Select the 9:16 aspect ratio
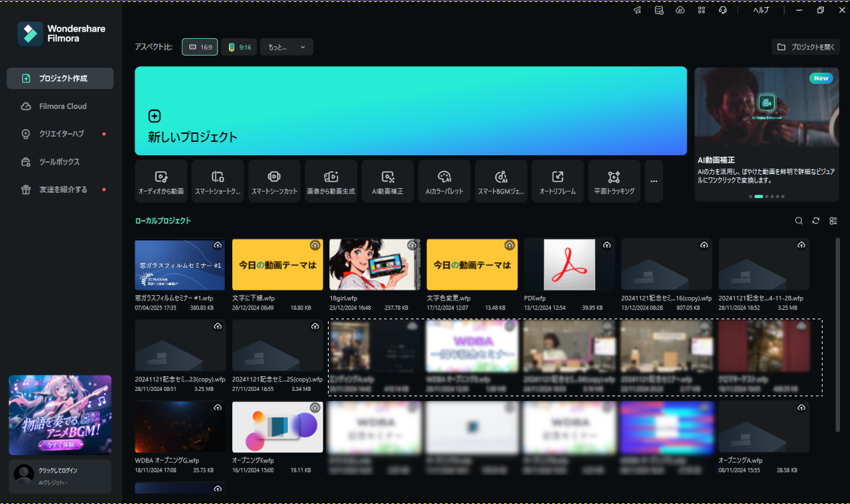This screenshot has height=504, width=850. (x=239, y=47)
